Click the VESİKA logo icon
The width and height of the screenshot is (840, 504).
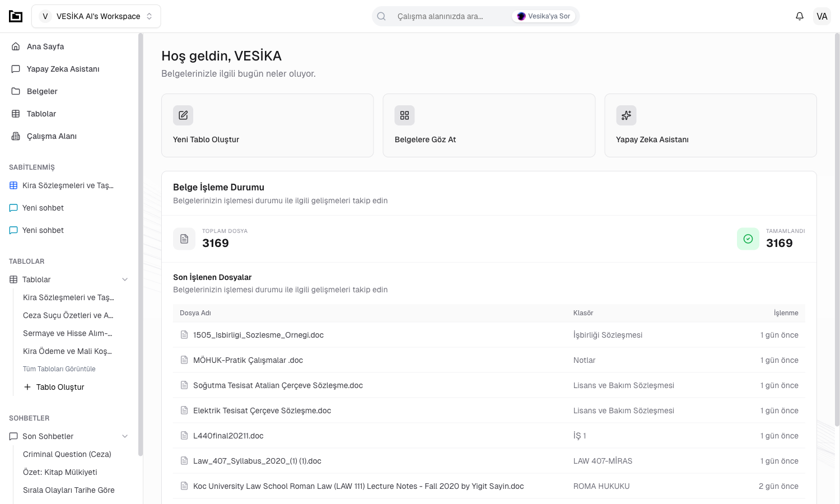(16, 16)
